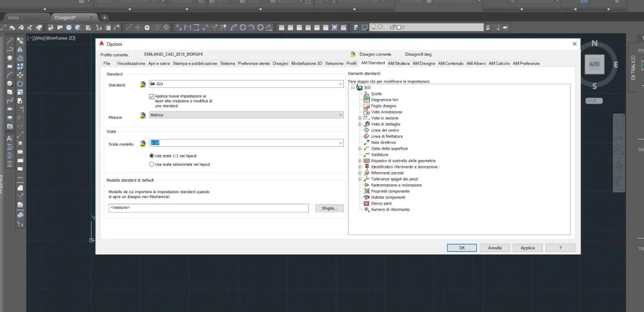This screenshot has width=644, height=312.
Task: Select 'Usa scala 1:1 nel layout' option
Action: (152, 156)
